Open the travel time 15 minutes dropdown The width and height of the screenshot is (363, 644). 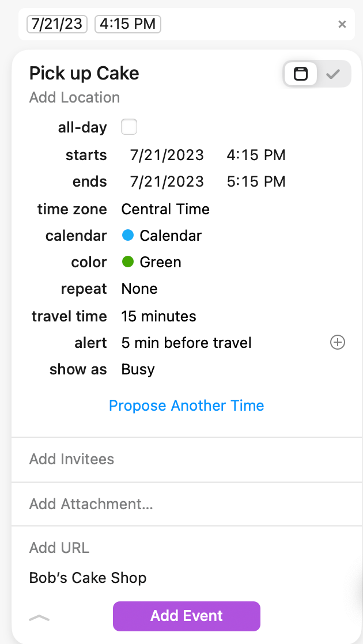tap(158, 316)
